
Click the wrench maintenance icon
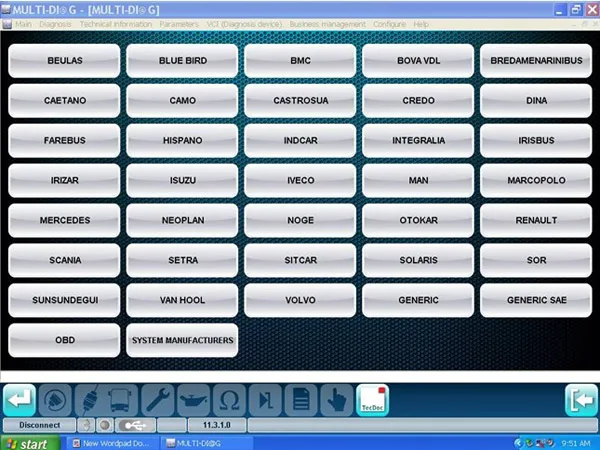[x=157, y=400]
